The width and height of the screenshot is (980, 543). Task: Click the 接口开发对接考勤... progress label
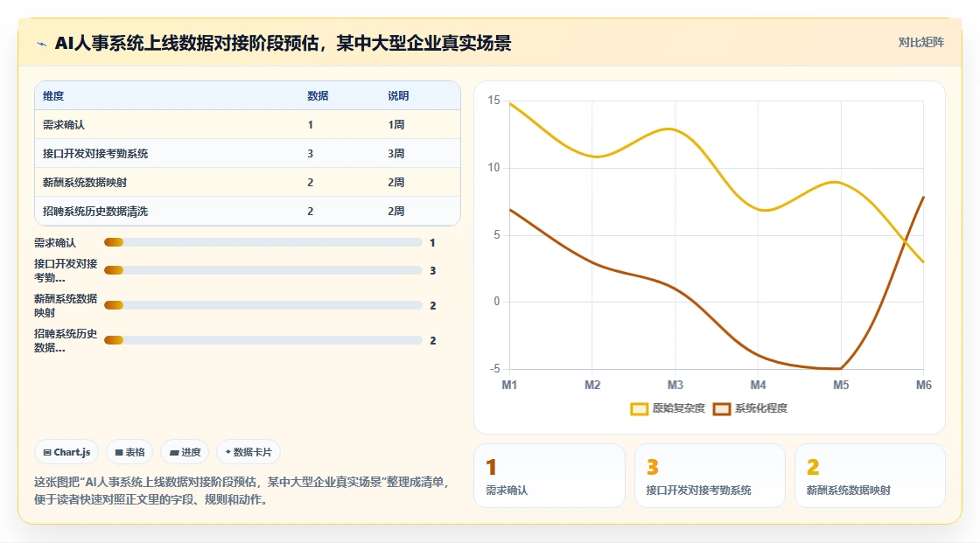pos(66,270)
